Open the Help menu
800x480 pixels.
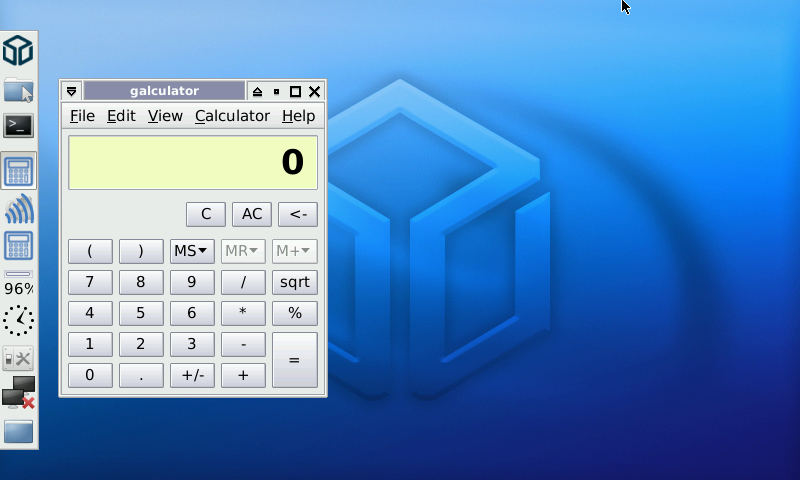pos(298,116)
